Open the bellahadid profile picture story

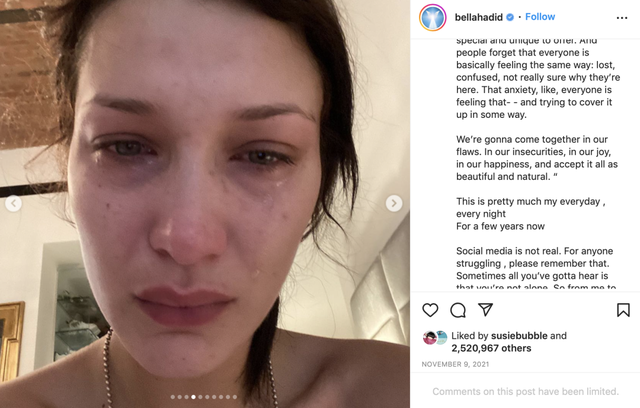click(433, 18)
